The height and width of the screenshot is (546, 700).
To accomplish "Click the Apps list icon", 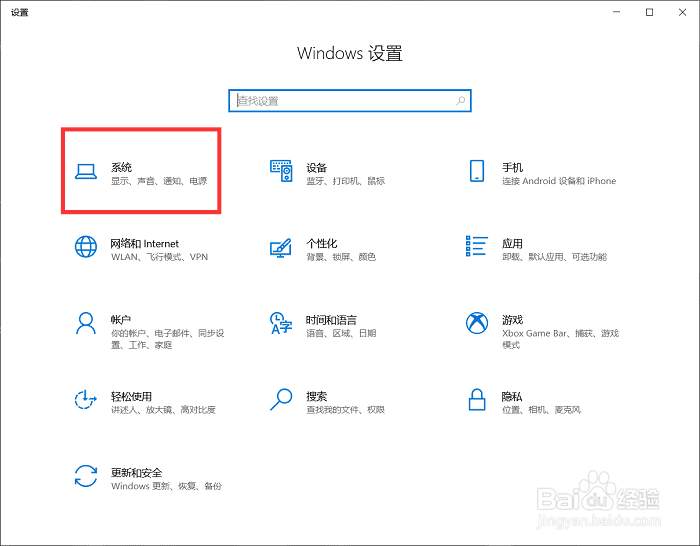I will pyautogui.click(x=477, y=246).
